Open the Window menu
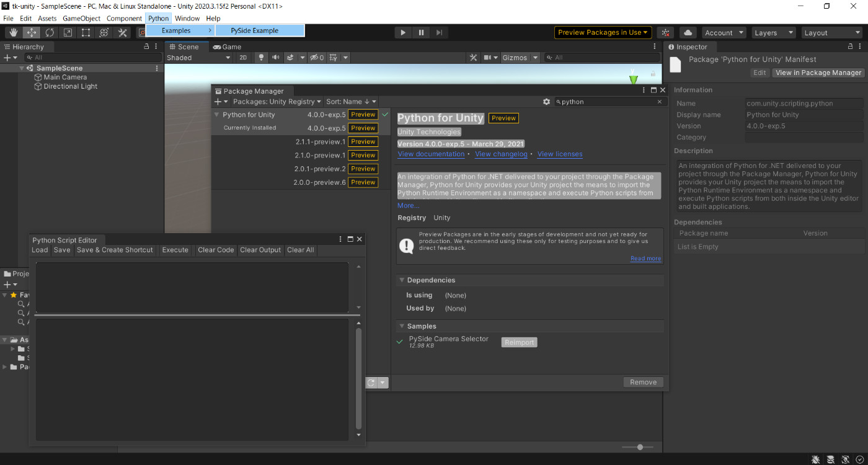The image size is (868, 465). pyautogui.click(x=187, y=18)
